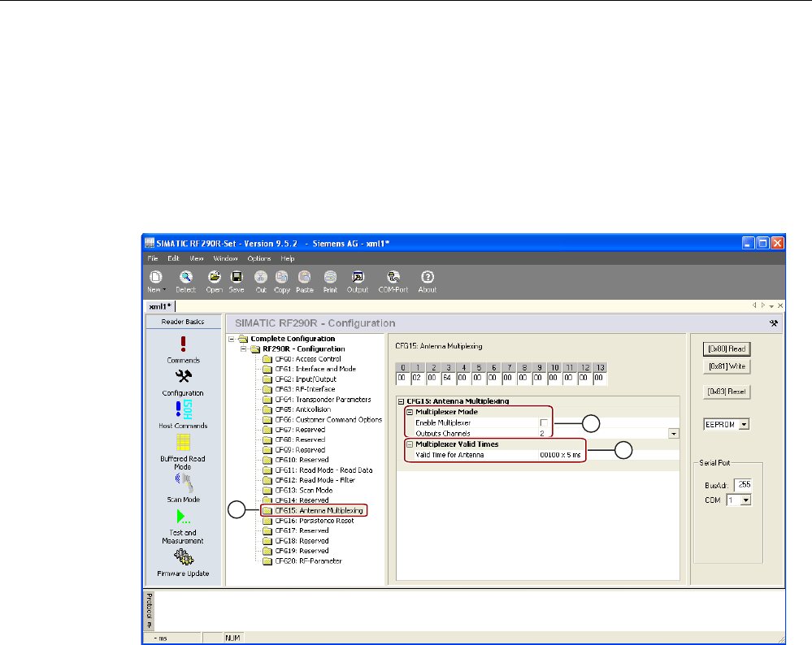Click the BusAdr input field

click(743, 485)
